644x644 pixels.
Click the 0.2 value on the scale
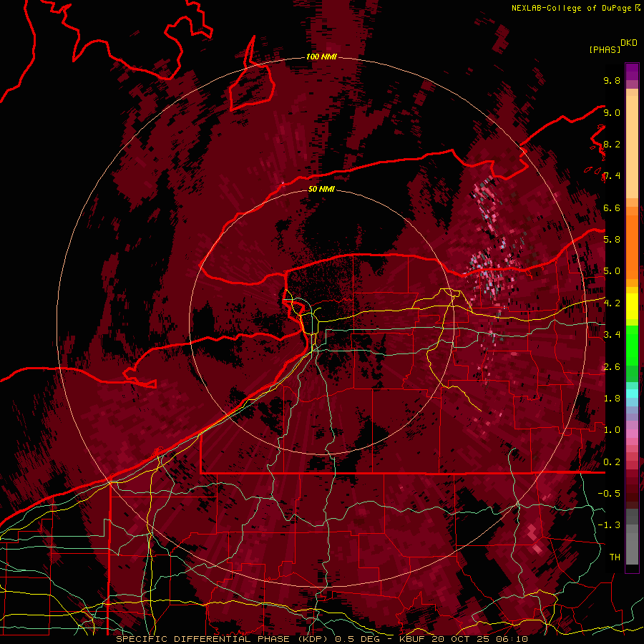click(612, 462)
